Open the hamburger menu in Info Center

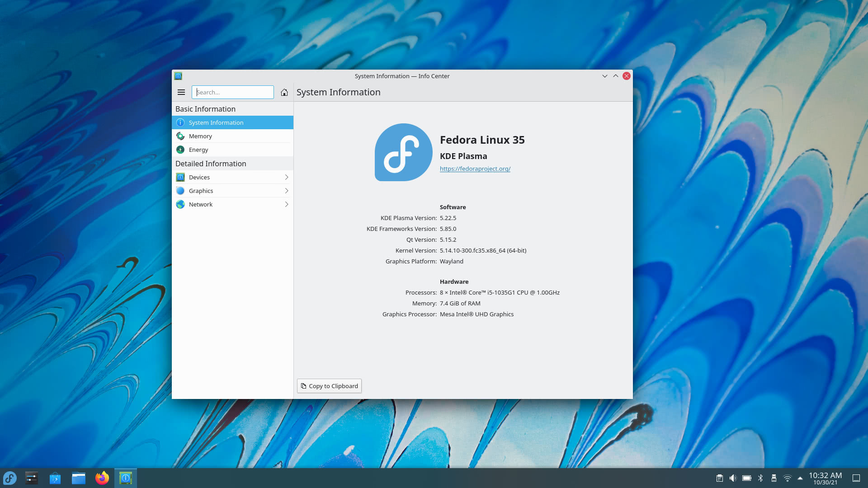[181, 92]
